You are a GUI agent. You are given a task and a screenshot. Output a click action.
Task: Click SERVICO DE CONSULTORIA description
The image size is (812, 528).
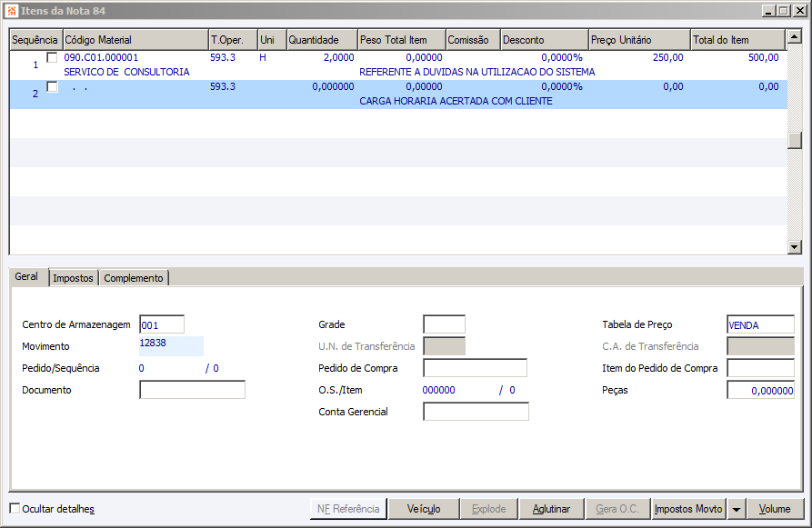click(127, 72)
